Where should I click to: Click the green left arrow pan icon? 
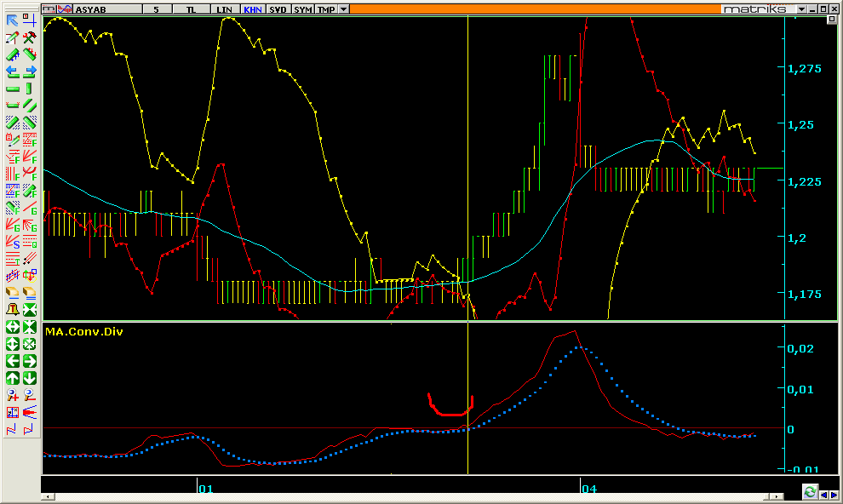tap(13, 361)
